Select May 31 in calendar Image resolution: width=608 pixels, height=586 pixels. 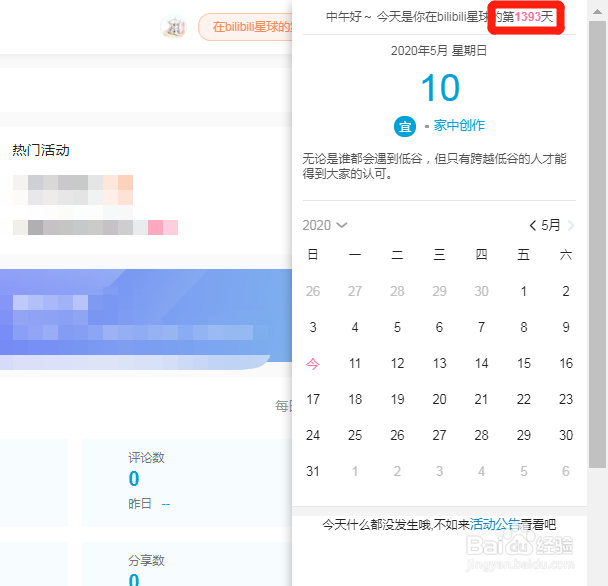pyautogui.click(x=313, y=472)
